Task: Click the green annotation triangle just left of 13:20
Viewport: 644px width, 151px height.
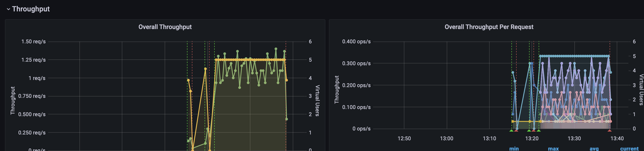Action: [529, 130]
